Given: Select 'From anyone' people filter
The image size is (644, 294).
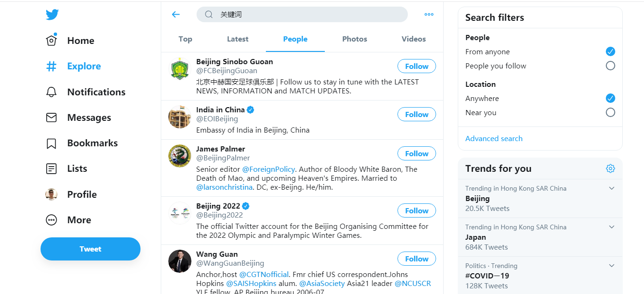Looking at the screenshot, I should coord(610,51).
